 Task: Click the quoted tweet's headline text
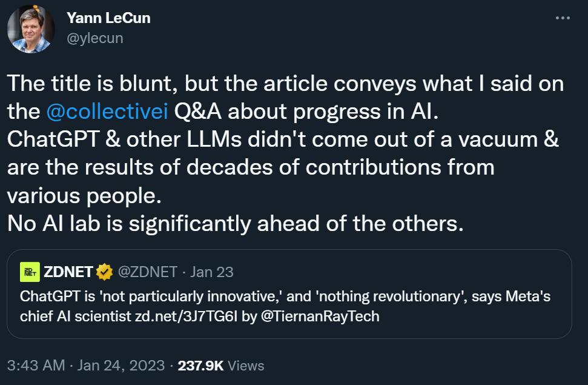pyautogui.click(x=285, y=297)
